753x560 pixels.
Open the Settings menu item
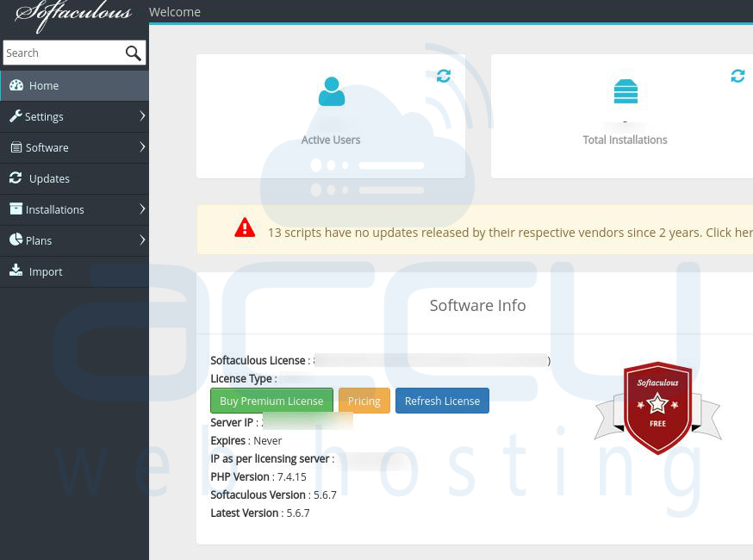74,116
